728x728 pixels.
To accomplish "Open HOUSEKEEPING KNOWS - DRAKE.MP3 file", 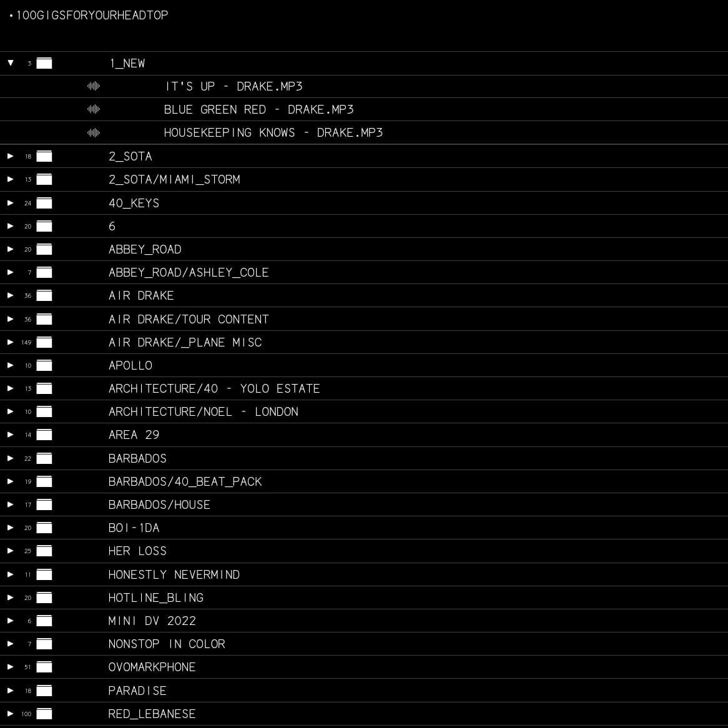I will coord(273,132).
